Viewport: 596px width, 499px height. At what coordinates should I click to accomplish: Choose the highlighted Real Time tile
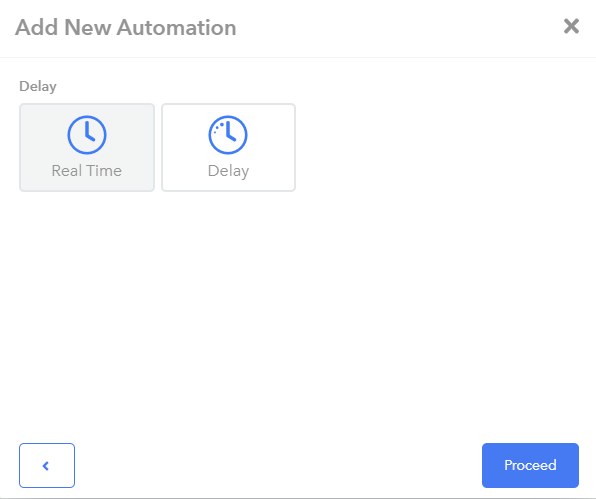point(87,147)
